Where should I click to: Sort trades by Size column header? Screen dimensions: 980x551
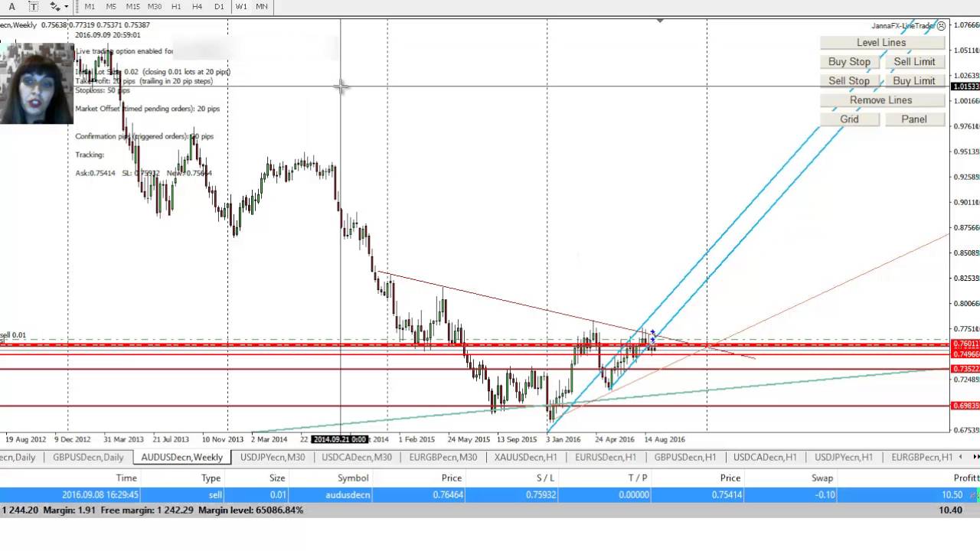click(276, 478)
